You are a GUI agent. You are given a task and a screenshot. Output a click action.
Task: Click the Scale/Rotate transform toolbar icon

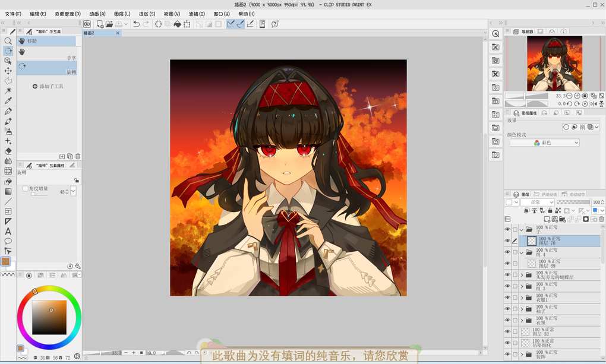(x=187, y=24)
